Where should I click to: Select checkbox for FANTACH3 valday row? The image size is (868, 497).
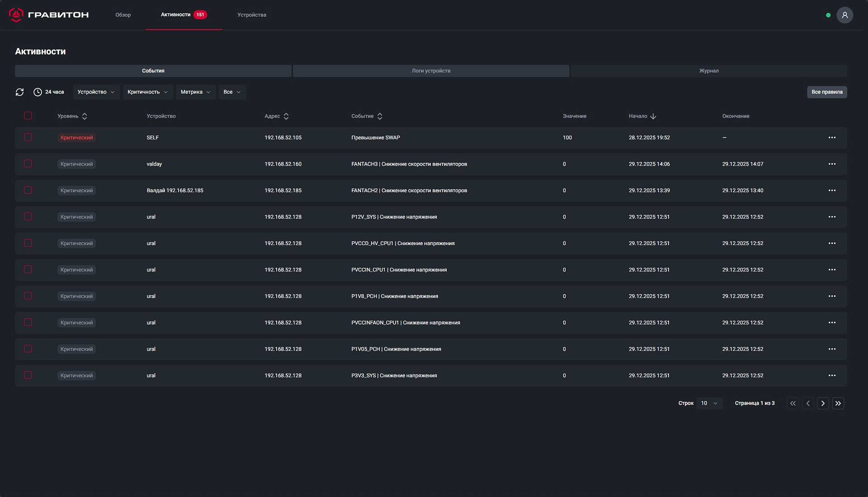pos(28,164)
